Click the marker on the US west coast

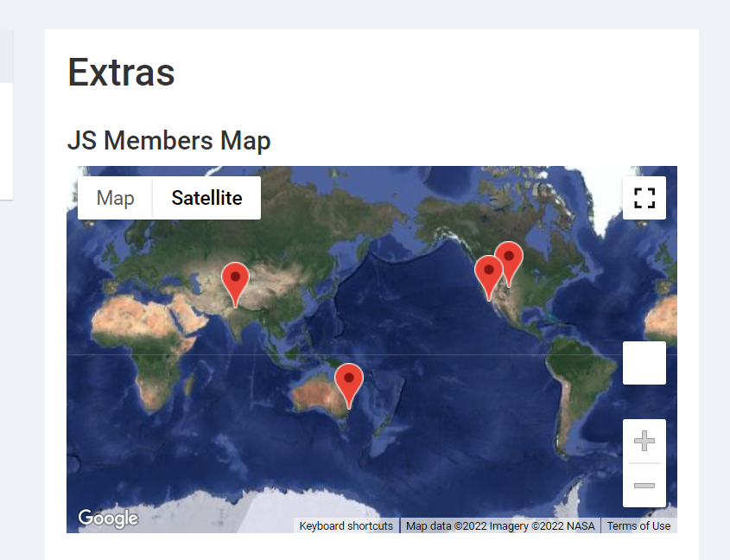click(x=488, y=273)
